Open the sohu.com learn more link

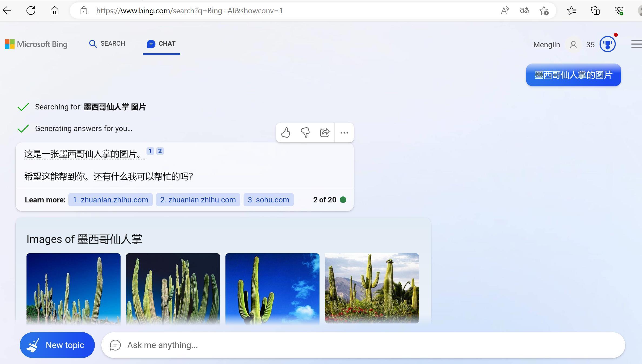[x=268, y=200]
